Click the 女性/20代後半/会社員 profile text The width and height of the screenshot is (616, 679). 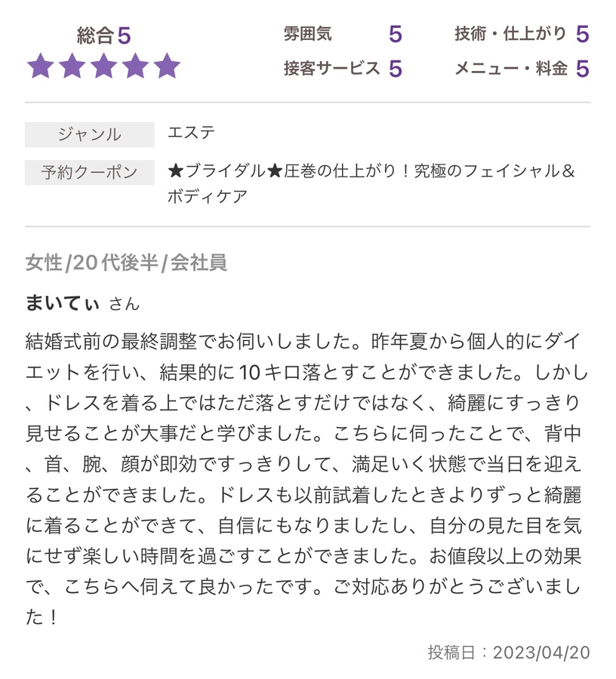click(126, 263)
